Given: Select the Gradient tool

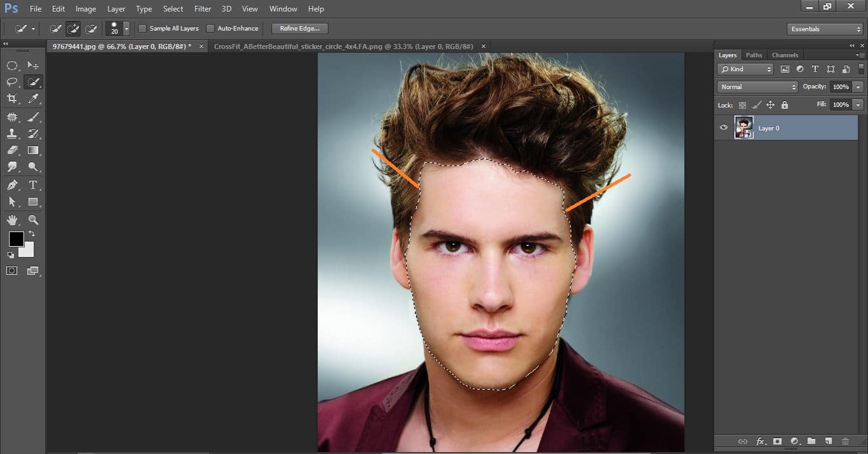Looking at the screenshot, I should 33,151.
